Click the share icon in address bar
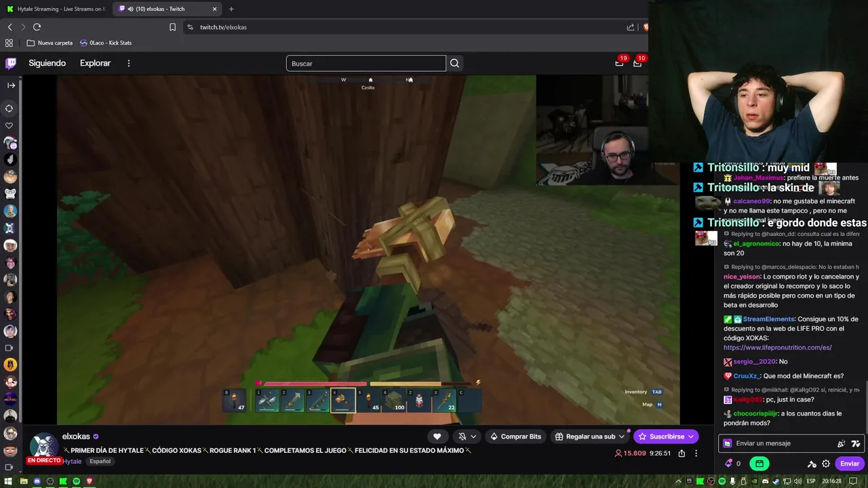Image resolution: width=868 pixels, height=488 pixels. point(631,27)
